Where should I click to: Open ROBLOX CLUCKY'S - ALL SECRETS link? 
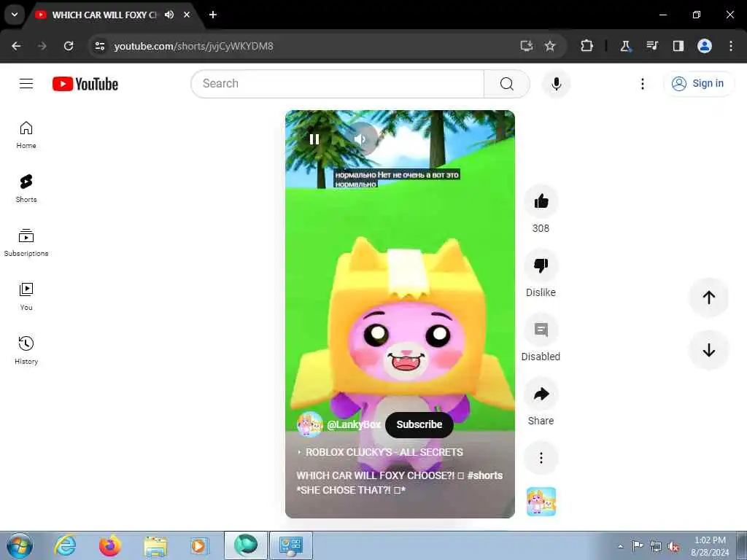384,452
